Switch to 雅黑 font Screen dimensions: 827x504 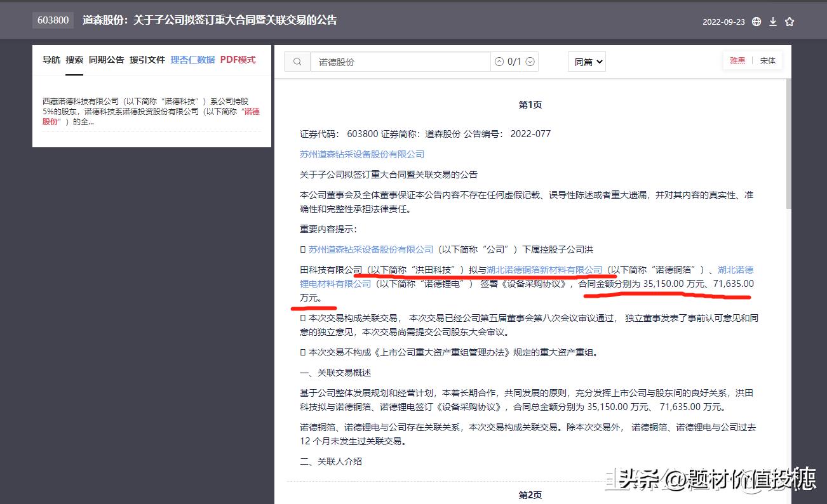[737, 61]
